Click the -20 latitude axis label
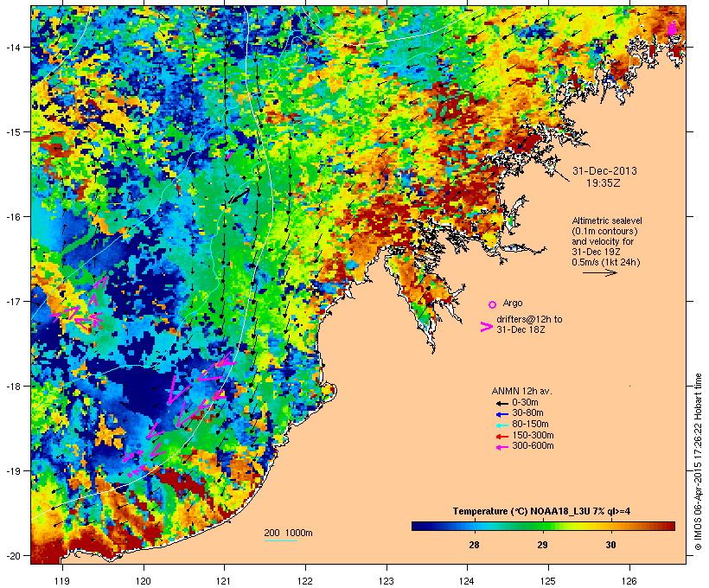 point(12,556)
